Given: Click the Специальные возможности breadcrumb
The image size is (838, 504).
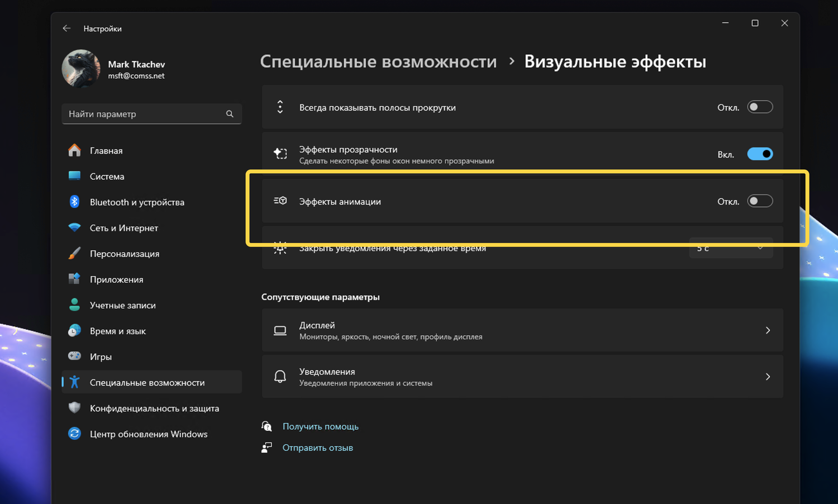Looking at the screenshot, I should coord(378,61).
